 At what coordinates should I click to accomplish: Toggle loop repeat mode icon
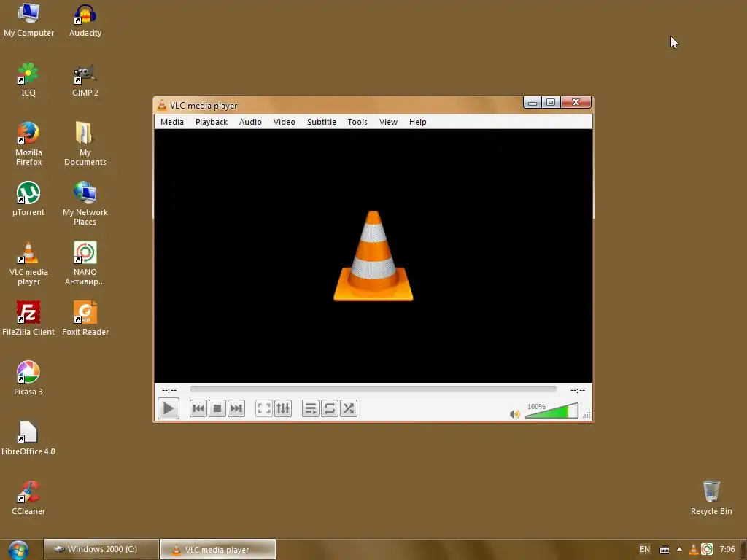coord(330,408)
